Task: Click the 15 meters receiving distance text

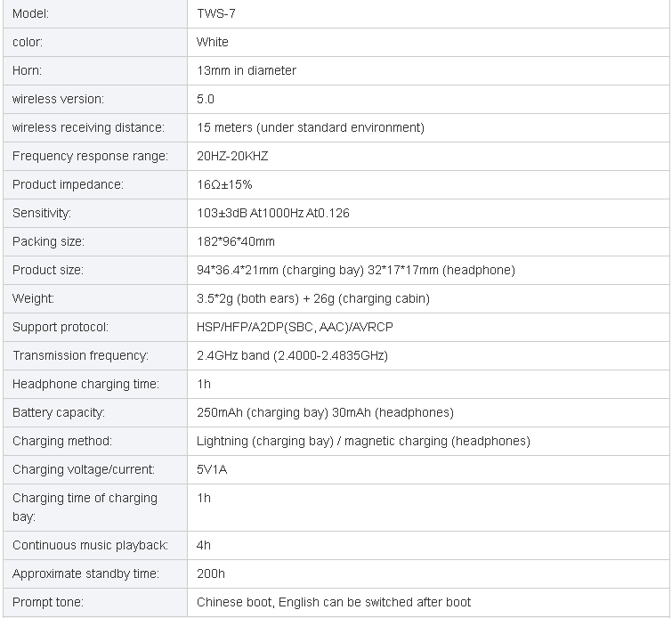Action: coord(311,127)
